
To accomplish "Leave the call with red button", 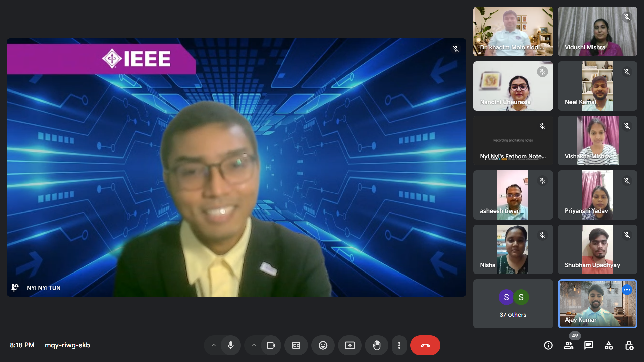I will point(425,345).
